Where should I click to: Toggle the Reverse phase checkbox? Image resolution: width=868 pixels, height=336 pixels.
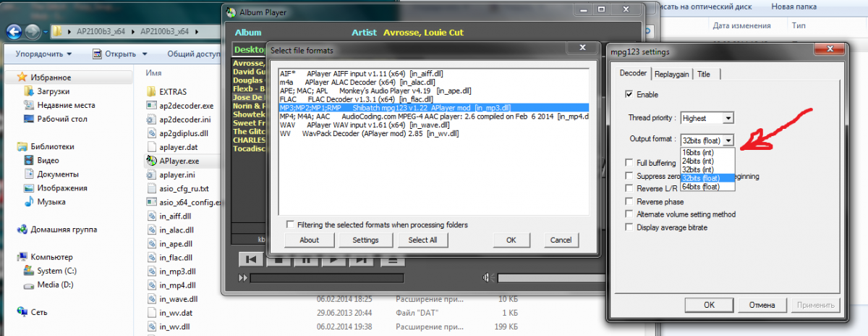click(629, 201)
